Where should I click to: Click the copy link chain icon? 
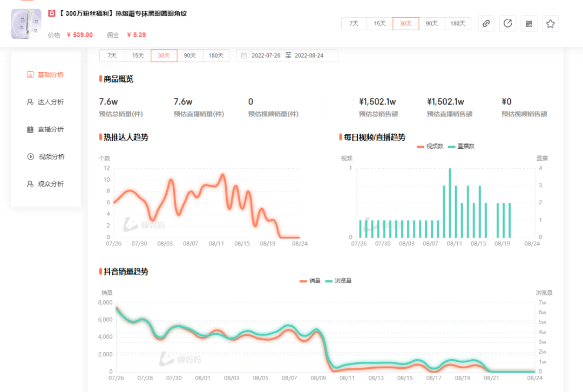coord(486,24)
